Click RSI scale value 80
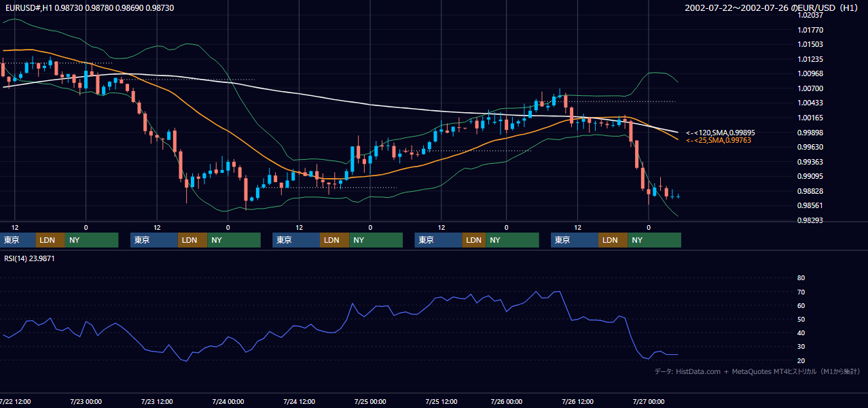The height and width of the screenshot is (408, 868). [x=801, y=278]
